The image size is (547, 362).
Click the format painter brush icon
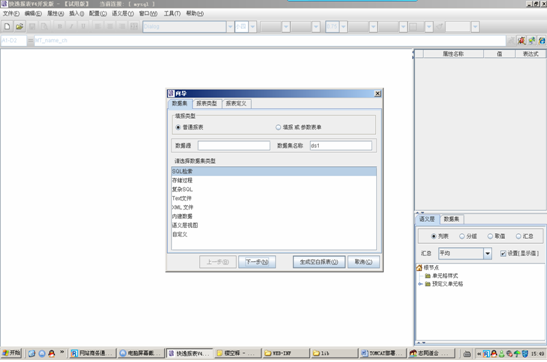[440, 27]
